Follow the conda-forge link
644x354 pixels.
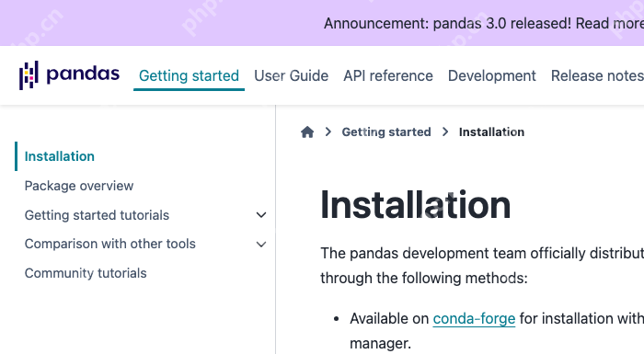pos(474,319)
